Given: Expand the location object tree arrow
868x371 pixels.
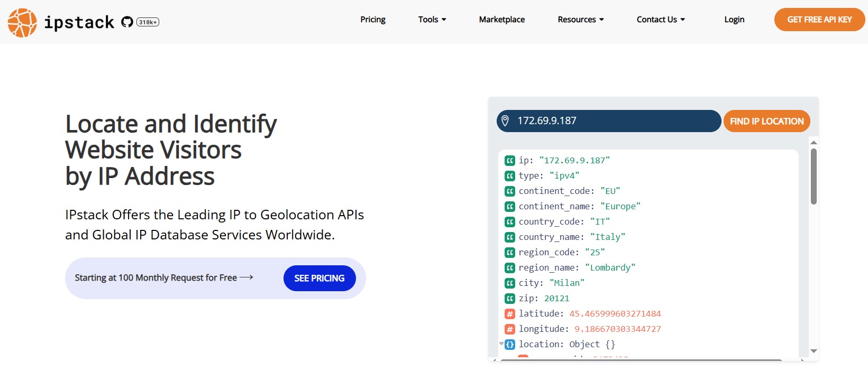Looking at the screenshot, I should point(501,344).
